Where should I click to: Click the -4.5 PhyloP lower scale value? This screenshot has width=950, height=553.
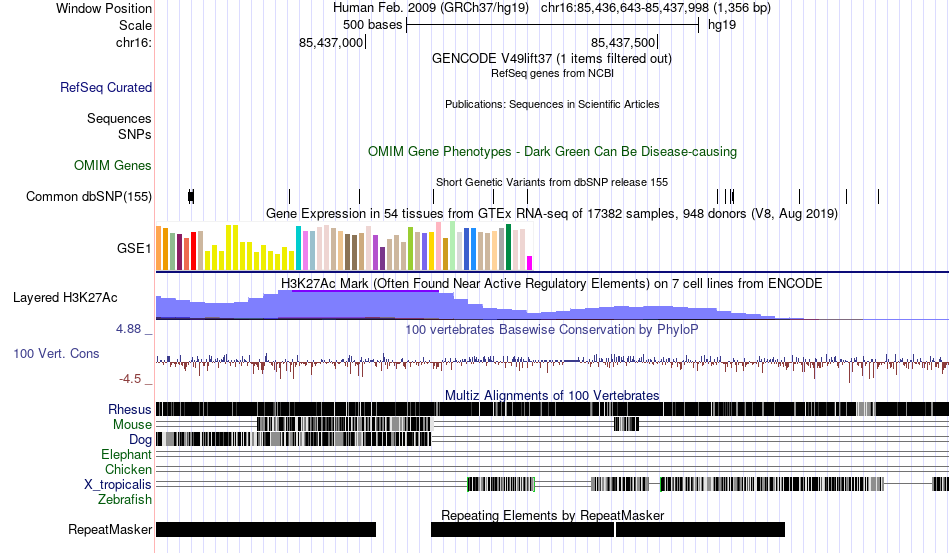[x=130, y=379]
